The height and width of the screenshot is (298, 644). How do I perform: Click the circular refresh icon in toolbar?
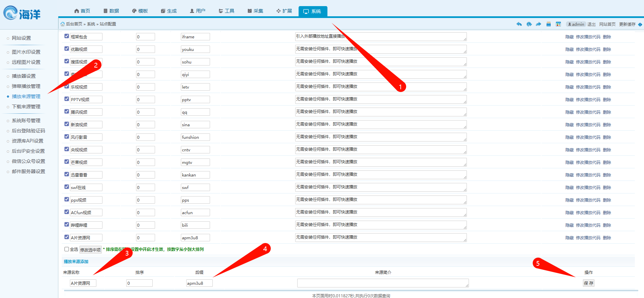pyautogui.click(x=529, y=24)
